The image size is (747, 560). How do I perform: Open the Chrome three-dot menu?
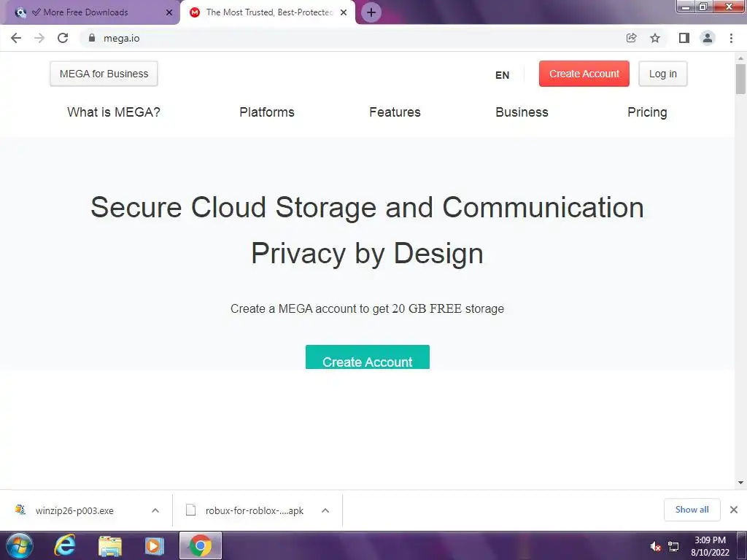click(731, 38)
